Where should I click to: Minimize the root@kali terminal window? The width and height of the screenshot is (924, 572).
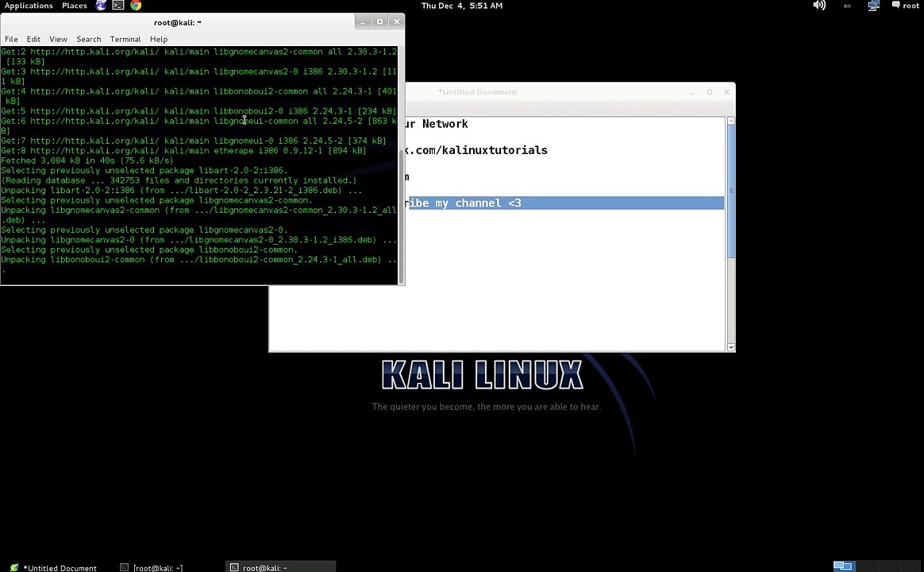pos(363,21)
